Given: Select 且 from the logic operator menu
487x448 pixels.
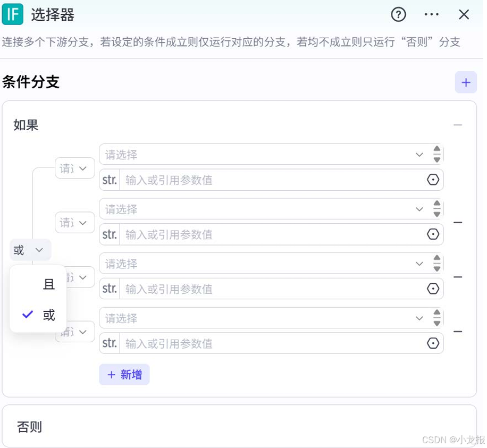Looking at the screenshot, I should point(48,284).
